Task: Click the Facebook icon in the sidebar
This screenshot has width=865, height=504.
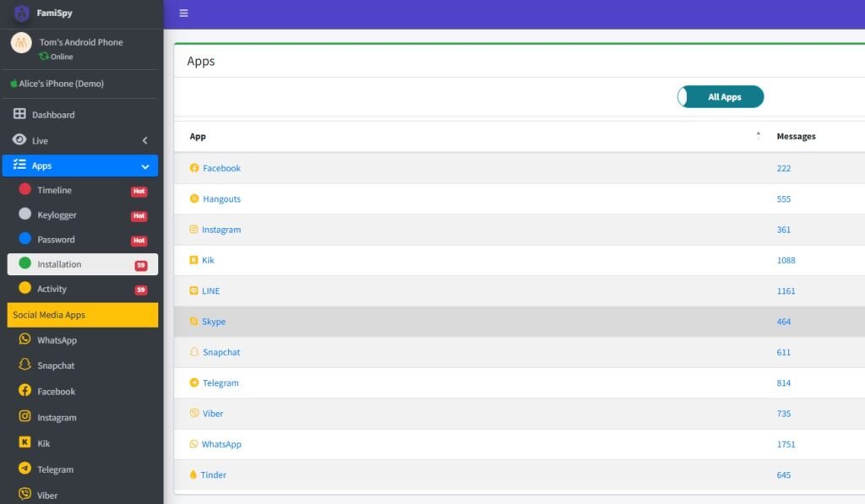Action: [24, 390]
